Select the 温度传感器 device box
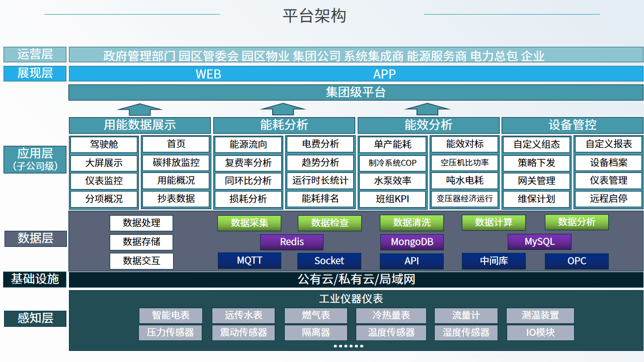Image resolution: width=644 pixels, height=362 pixels. [391, 333]
